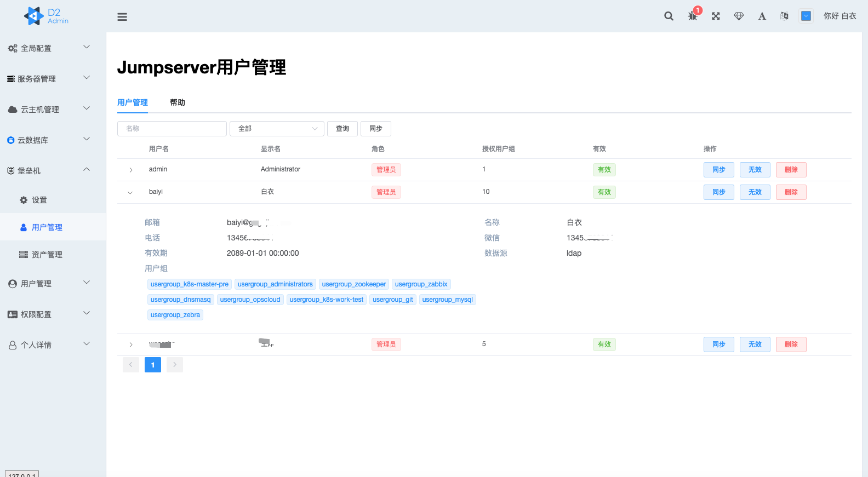Screen dimensions: 868x477
Task: Collapse the 堡垒机 menu chevron
Action: (x=87, y=170)
